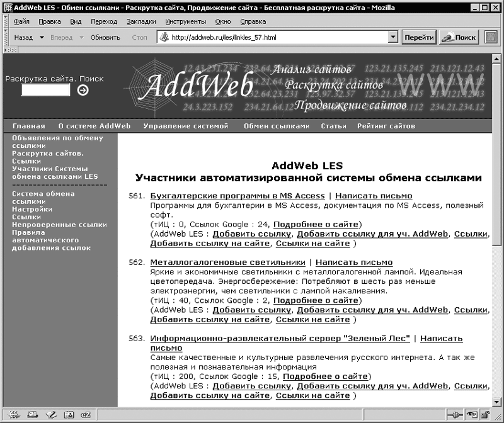Open the Металлогалогеновые светильники link
This screenshot has width=504, height=423.
[227, 262]
